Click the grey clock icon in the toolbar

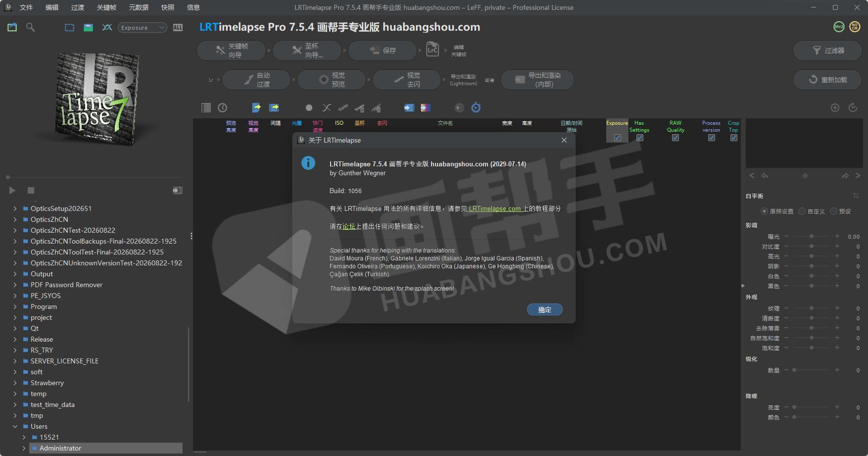[x=223, y=107]
